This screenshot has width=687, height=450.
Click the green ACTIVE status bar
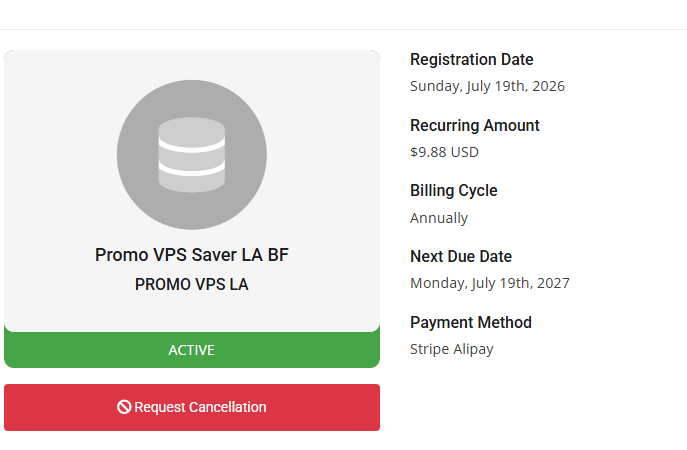click(192, 350)
